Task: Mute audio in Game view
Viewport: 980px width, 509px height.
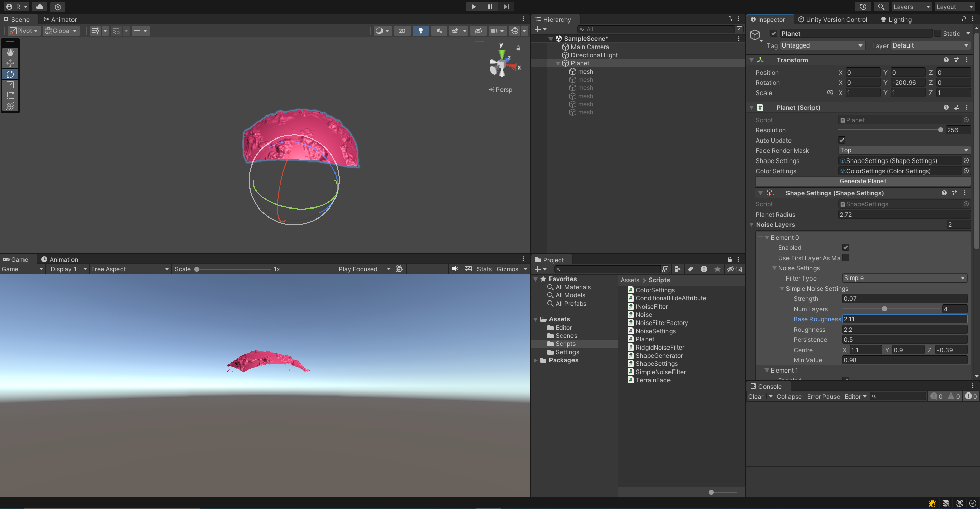Action: click(x=455, y=269)
